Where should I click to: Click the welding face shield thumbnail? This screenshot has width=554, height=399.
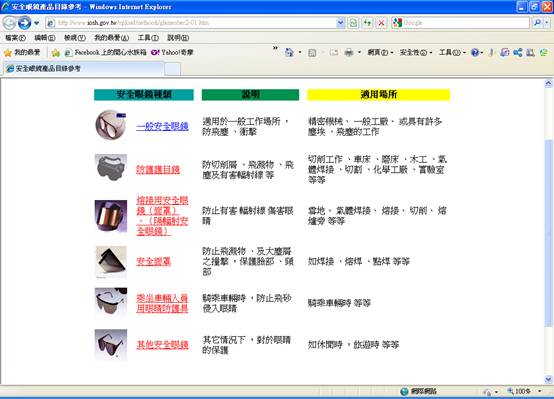pos(111,216)
